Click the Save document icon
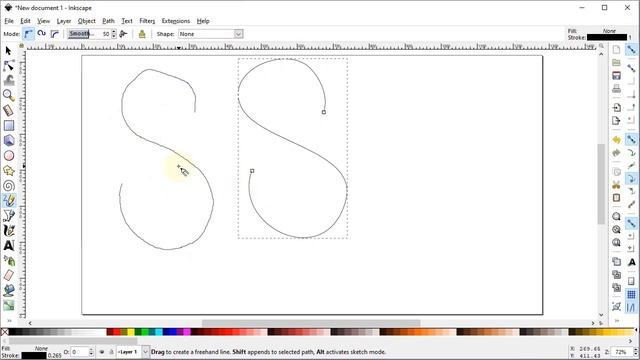The image size is (640, 360). [616, 76]
